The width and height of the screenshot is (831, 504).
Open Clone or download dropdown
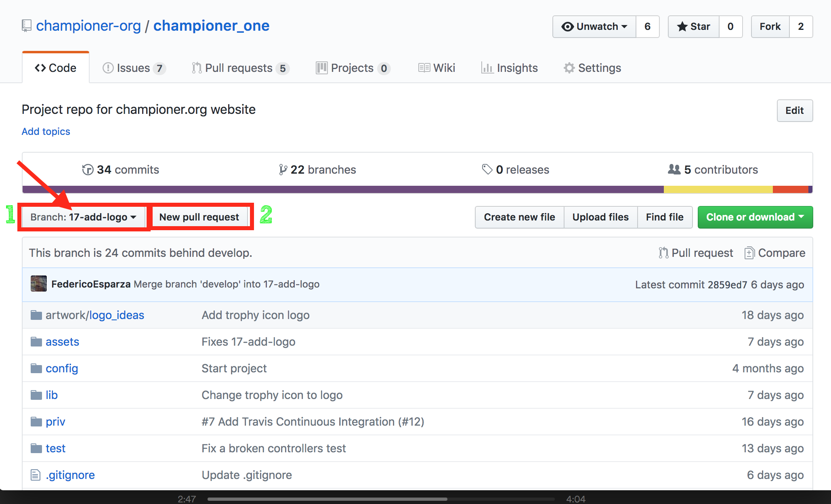tap(755, 217)
